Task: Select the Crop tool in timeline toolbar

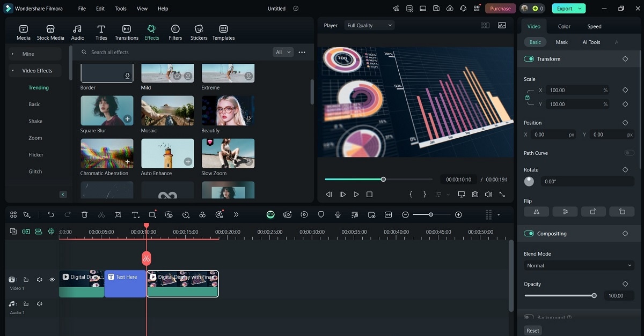Action: [118, 214]
